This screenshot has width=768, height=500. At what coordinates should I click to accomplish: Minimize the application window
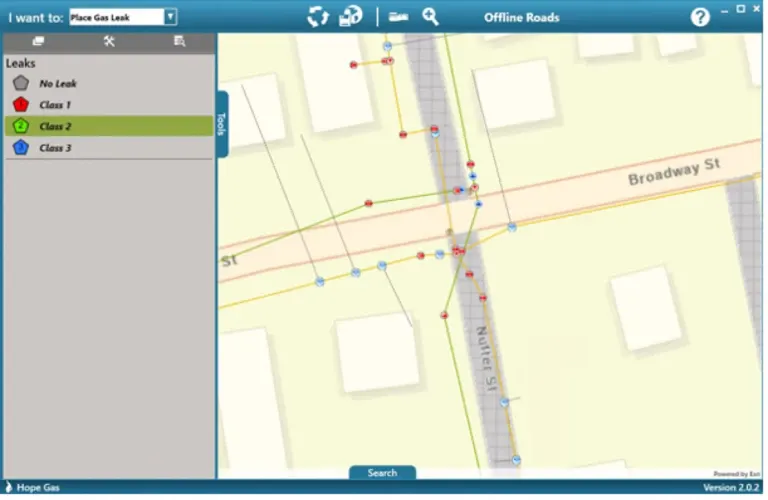point(724,10)
